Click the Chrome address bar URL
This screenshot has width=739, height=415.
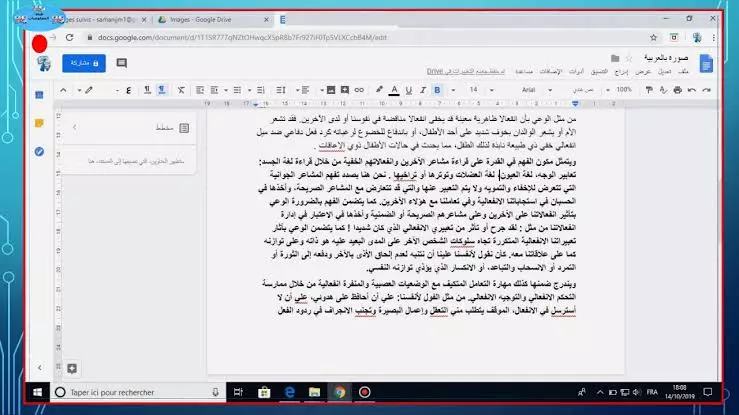click(x=242, y=37)
